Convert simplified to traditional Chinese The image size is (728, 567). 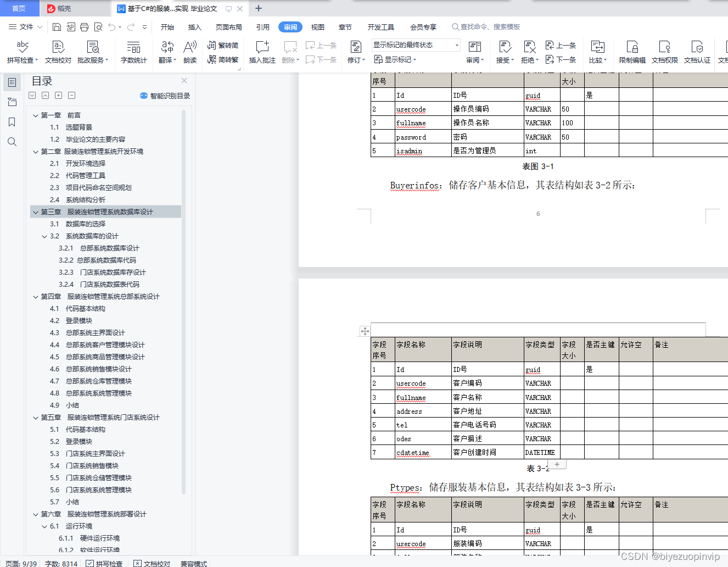point(223,60)
